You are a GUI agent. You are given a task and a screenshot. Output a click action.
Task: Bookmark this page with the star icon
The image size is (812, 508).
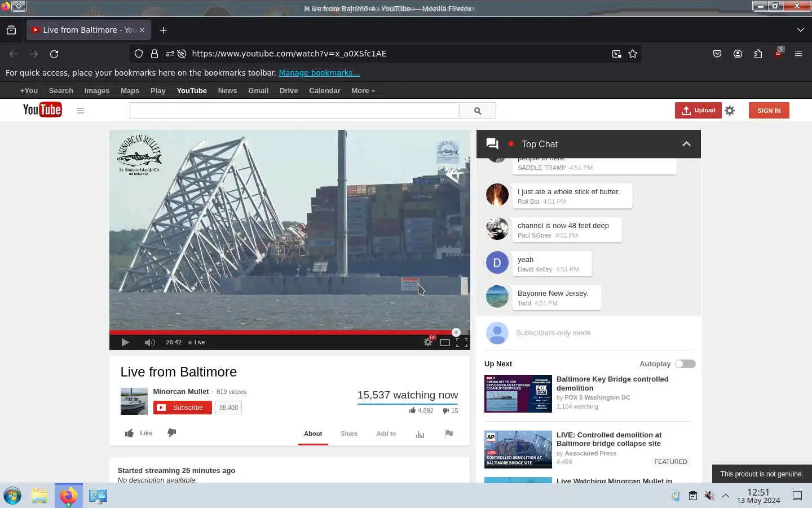633,54
